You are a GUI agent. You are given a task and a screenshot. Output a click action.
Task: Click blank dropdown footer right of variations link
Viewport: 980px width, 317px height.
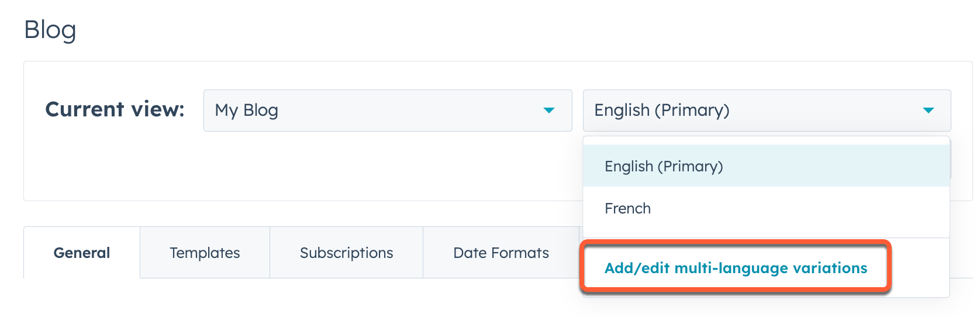(919, 268)
